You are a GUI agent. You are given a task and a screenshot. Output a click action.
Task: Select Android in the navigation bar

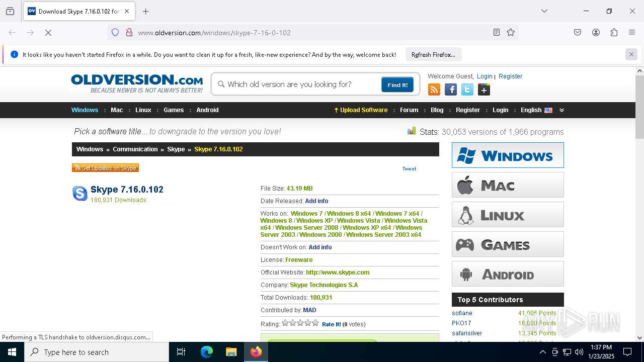tap(207, 110)
